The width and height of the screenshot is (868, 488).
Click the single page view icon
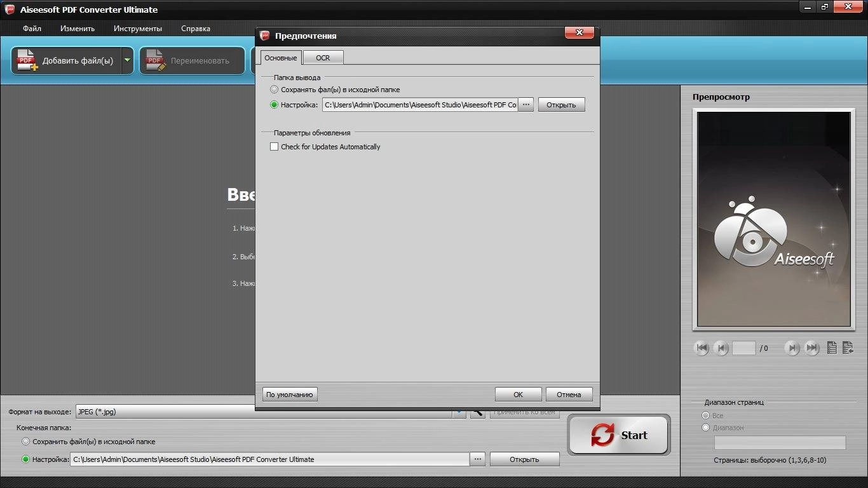coord(832,348)
